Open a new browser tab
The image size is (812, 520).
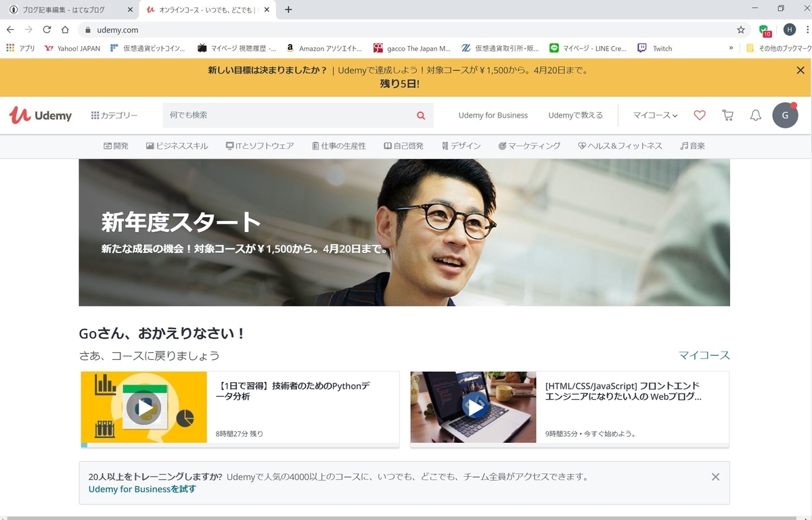coord(288,9)
